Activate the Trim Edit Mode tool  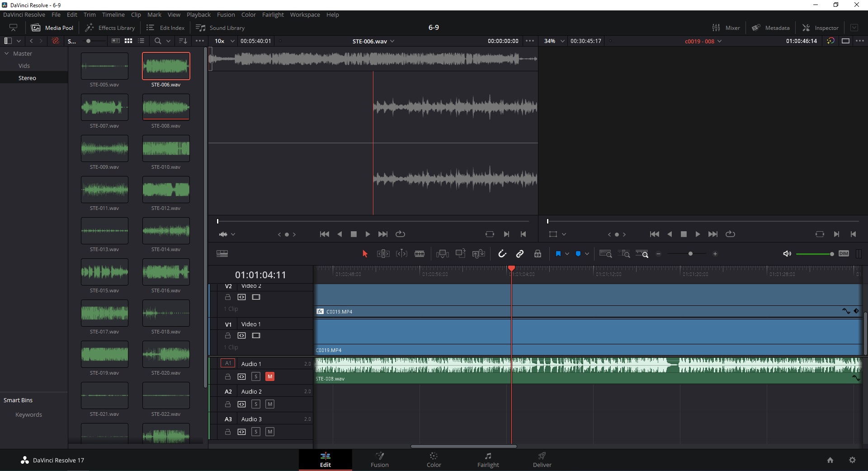pyautogui.click(x=383, y=254)
